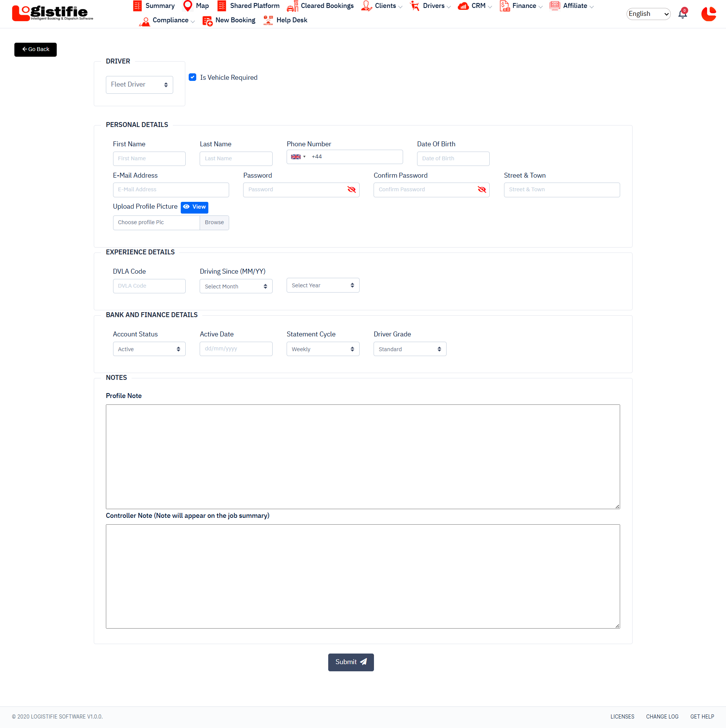Uncheck Is Vehicle Required checkbox
726x728 pixels.
[x=192, y=77]
